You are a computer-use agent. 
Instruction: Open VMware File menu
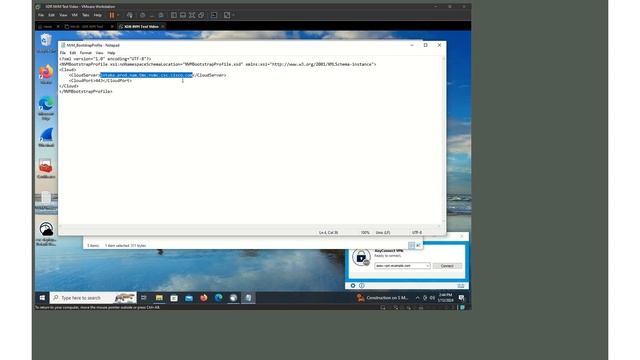pos(41,15)
